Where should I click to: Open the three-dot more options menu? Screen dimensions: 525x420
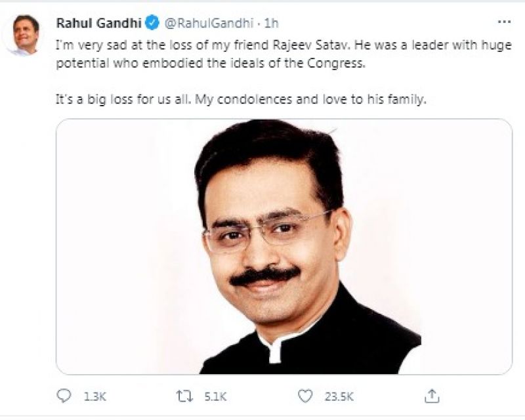(x=504, y=22)
